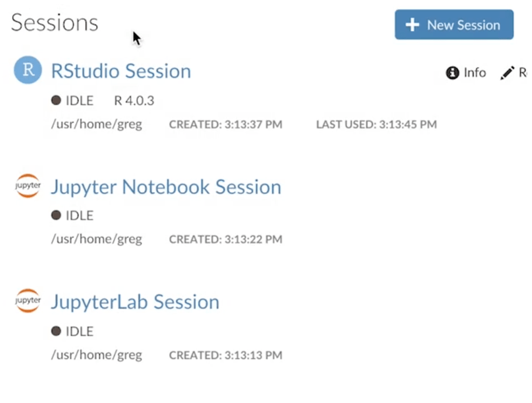Screen dimensions: 532x403
Task: Click the blue R logo icon
Action: point(28,70)
